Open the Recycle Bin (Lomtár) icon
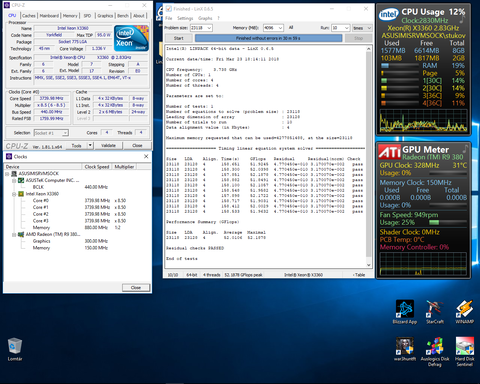The image size is (480, 384). click(x=15, y=349)
